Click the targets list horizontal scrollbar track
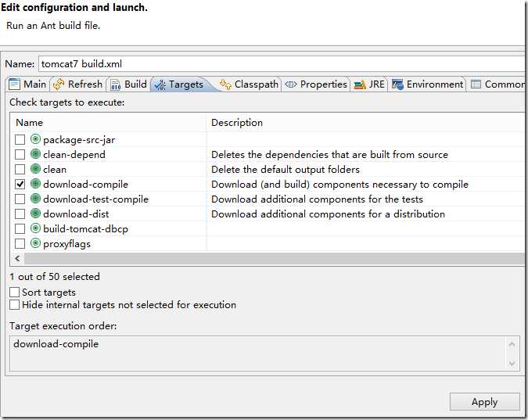Image resolution: width=528 pixels, height=420 pixels. (274, 258)
